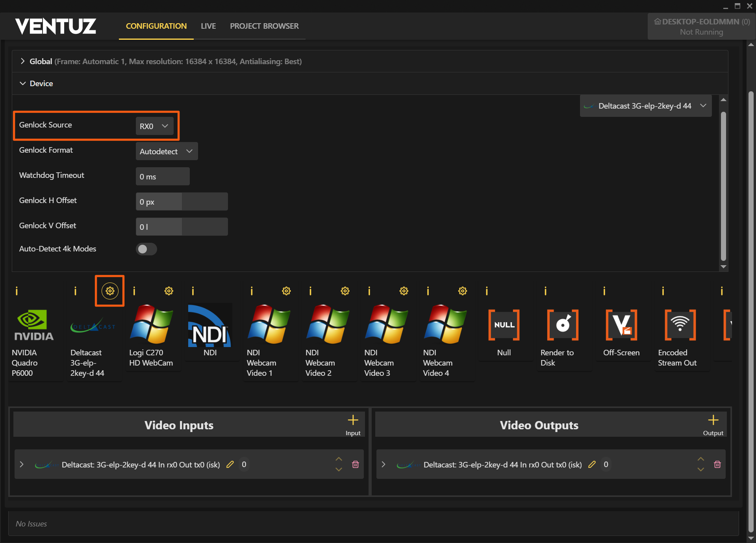The width and height of the screenshot is (756, 543).
Task: Click the Add Video Input plus icon
Action: (353, 420)
